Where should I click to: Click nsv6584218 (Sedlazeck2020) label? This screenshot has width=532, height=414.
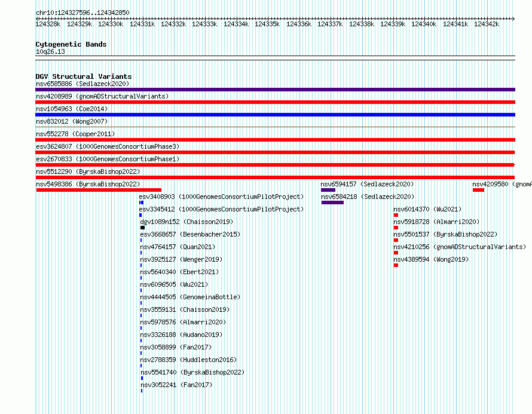[x=368, y=197]
